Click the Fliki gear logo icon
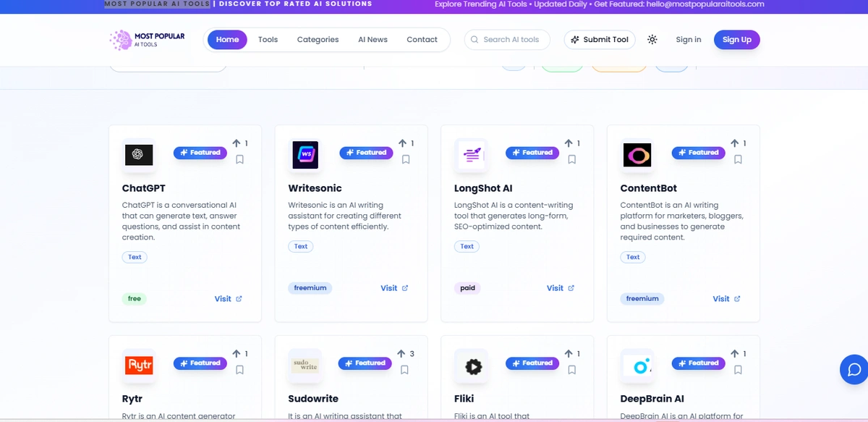The height and width of the screenshot is (422, 868). click(472, 365)
